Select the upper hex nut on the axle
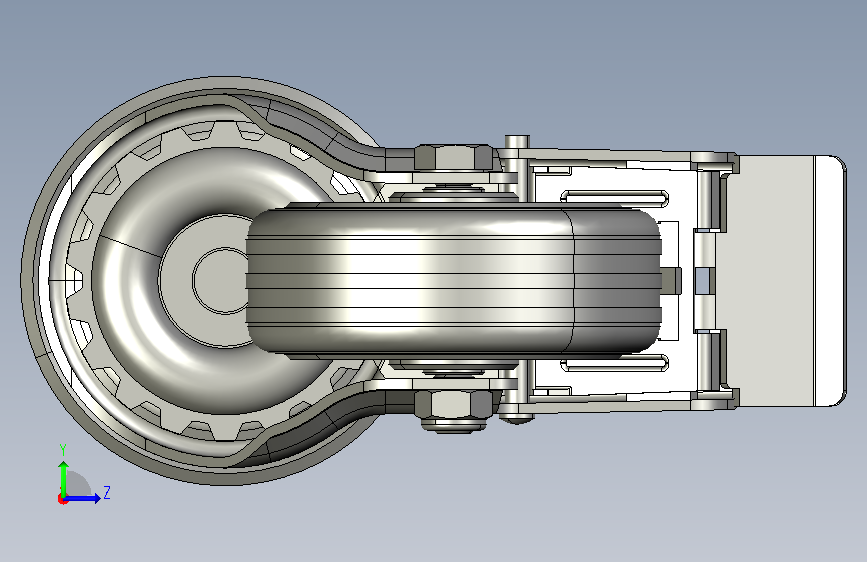 point(453,158)
